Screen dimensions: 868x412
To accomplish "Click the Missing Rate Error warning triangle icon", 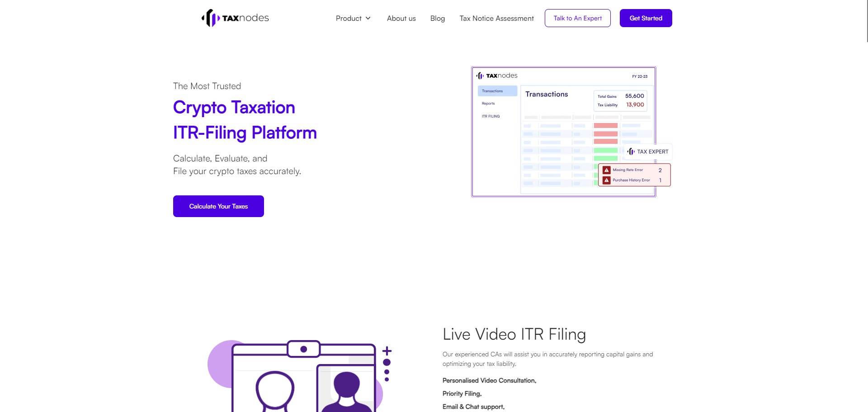I will click(607, 170).
